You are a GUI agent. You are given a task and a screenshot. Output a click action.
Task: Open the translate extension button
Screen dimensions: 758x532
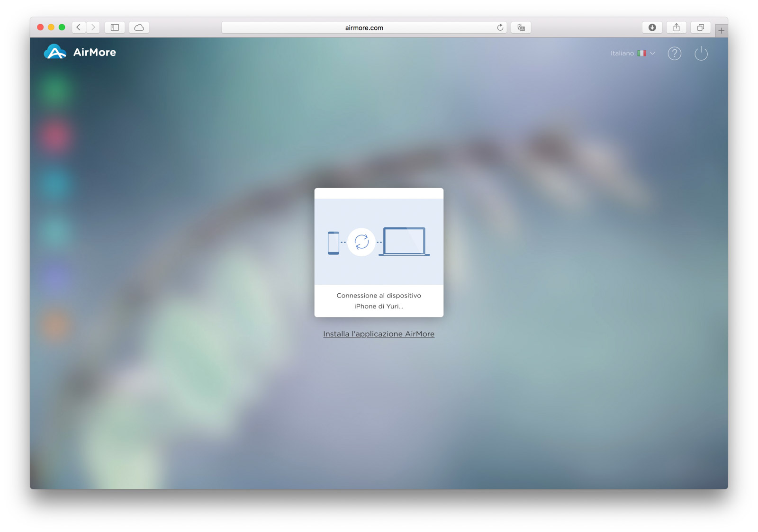[x=521, y=27]
